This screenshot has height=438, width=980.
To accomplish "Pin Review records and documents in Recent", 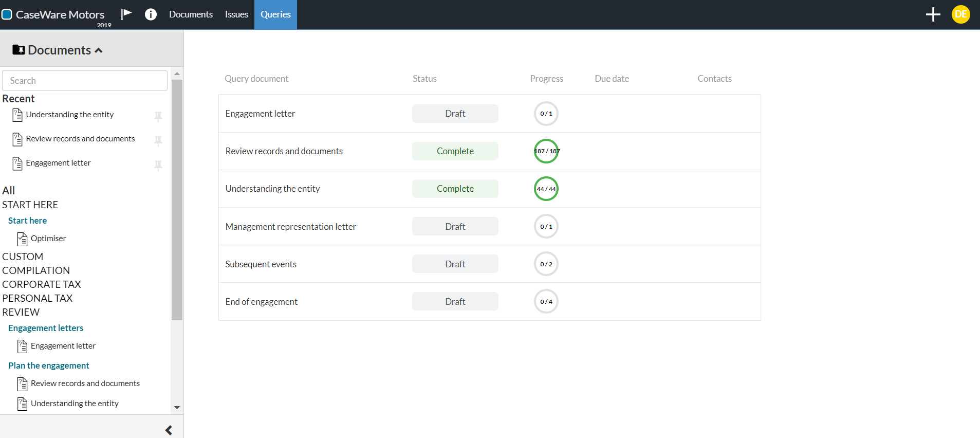I will click(158, 140).
